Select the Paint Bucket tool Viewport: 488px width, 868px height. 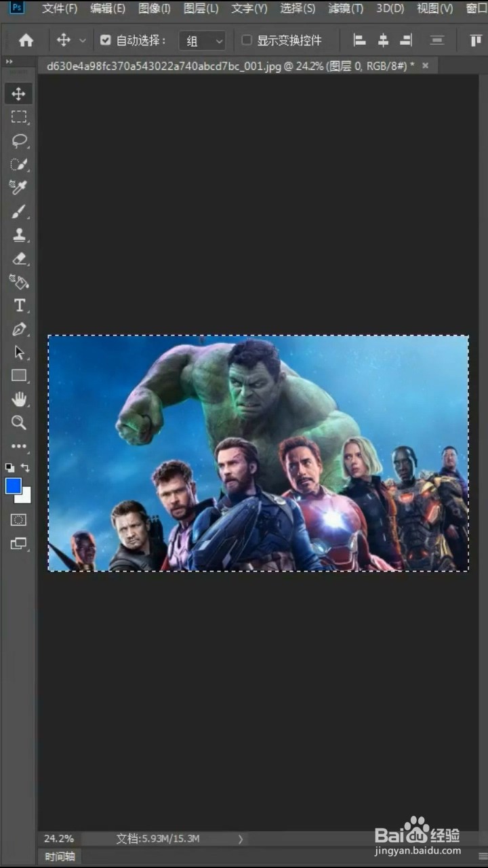(18, 282)
